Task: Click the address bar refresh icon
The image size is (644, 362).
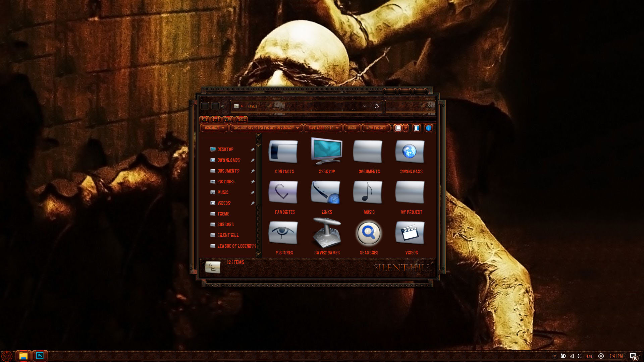Action: pos(377,106)
